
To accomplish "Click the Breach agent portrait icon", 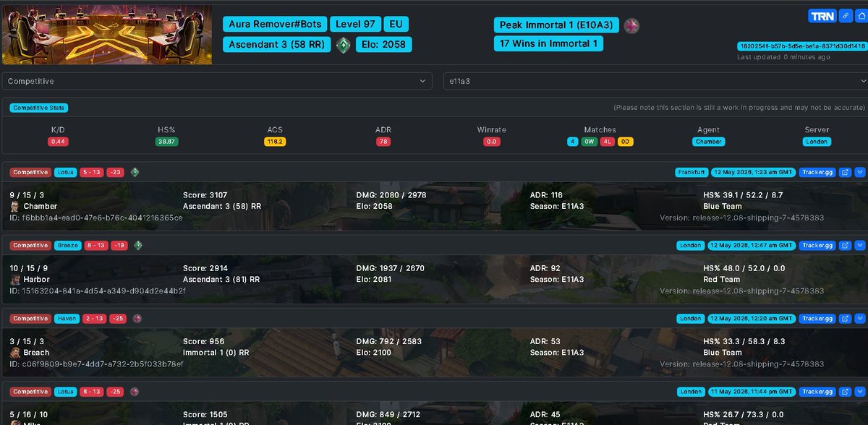I will tap(15, 352).
